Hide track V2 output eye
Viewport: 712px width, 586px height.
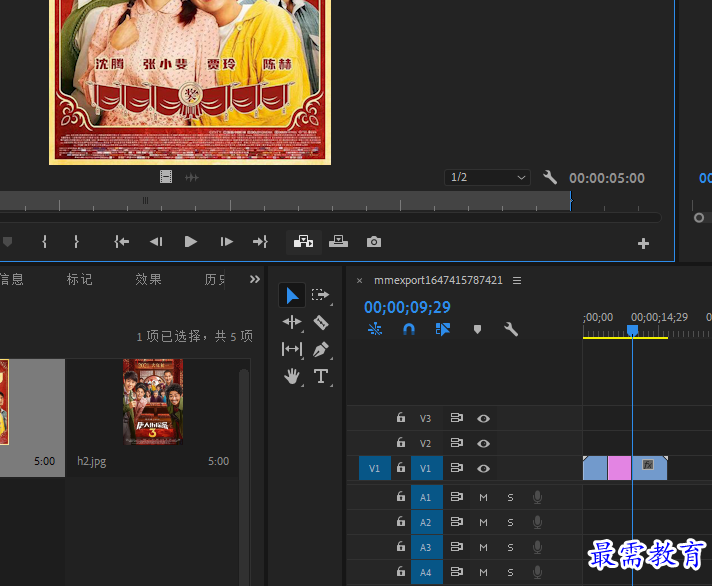tap(483, 443)
